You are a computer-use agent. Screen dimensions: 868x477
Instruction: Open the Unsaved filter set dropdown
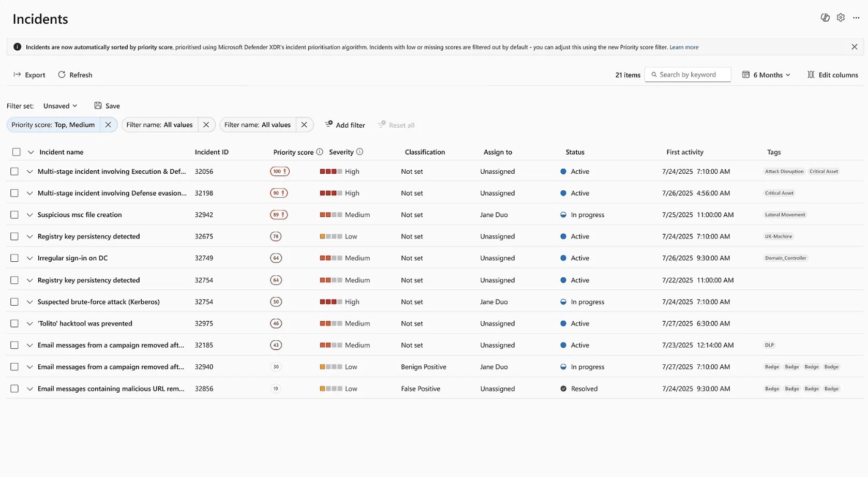tap(60, 106)
